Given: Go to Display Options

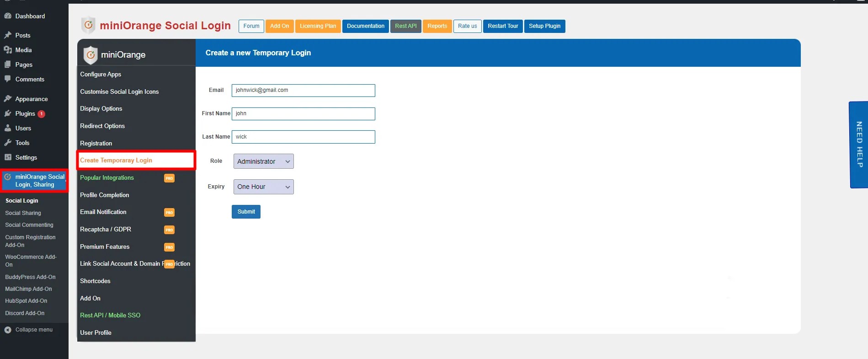Looking at the screenshot, I should pos(101,108).
